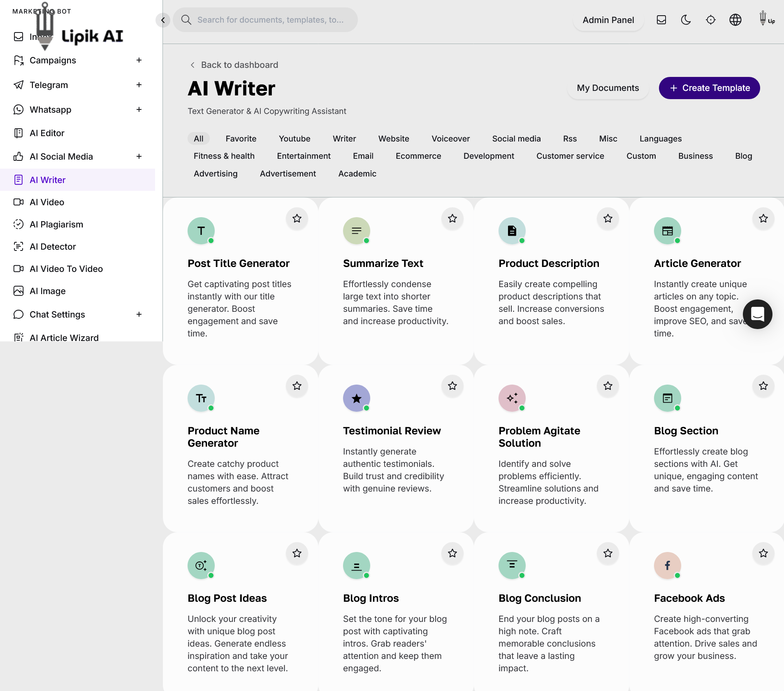Star the Blog Intros template

tap(452, 553)
